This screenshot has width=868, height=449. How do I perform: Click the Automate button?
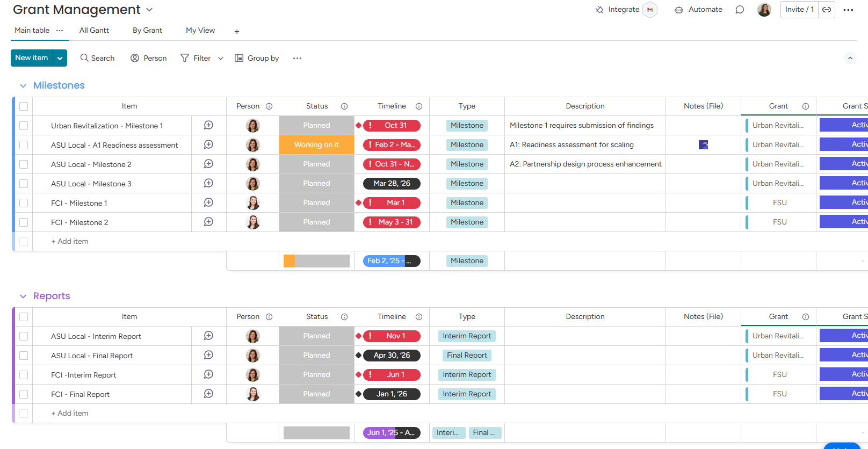pyautogui.click(x=698, y=10)
